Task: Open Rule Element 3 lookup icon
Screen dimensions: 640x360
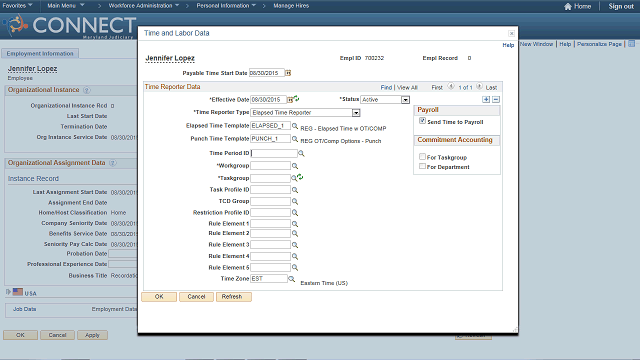Action: pos(295,245)
